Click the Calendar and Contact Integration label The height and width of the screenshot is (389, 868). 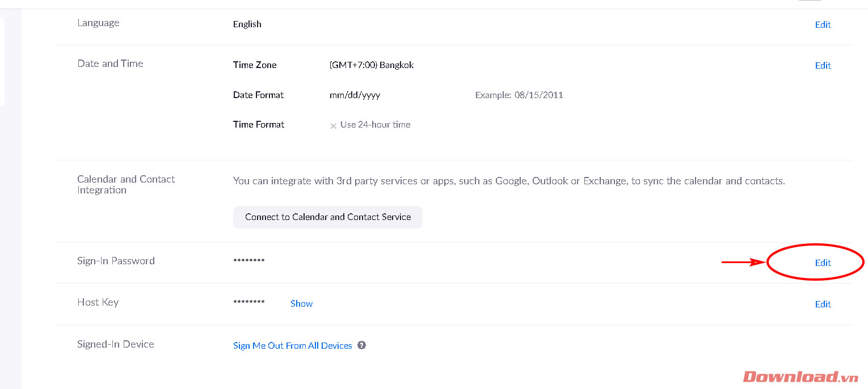point(125,184)
